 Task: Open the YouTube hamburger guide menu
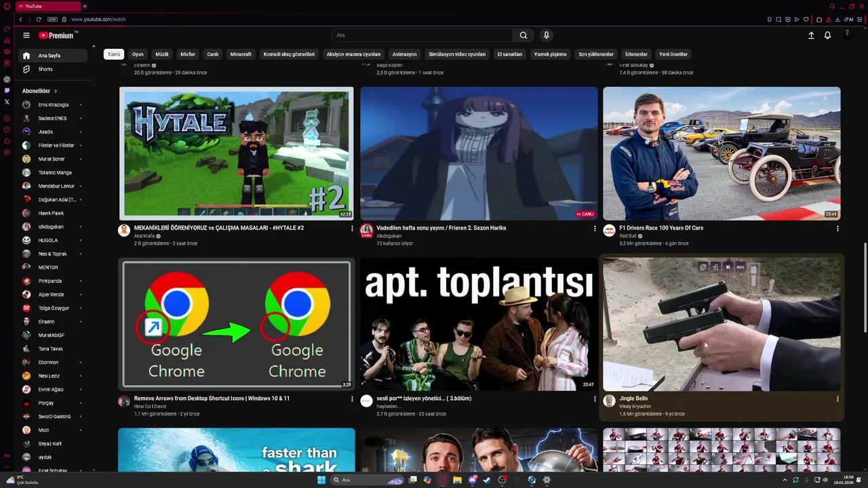coord(26,35)
